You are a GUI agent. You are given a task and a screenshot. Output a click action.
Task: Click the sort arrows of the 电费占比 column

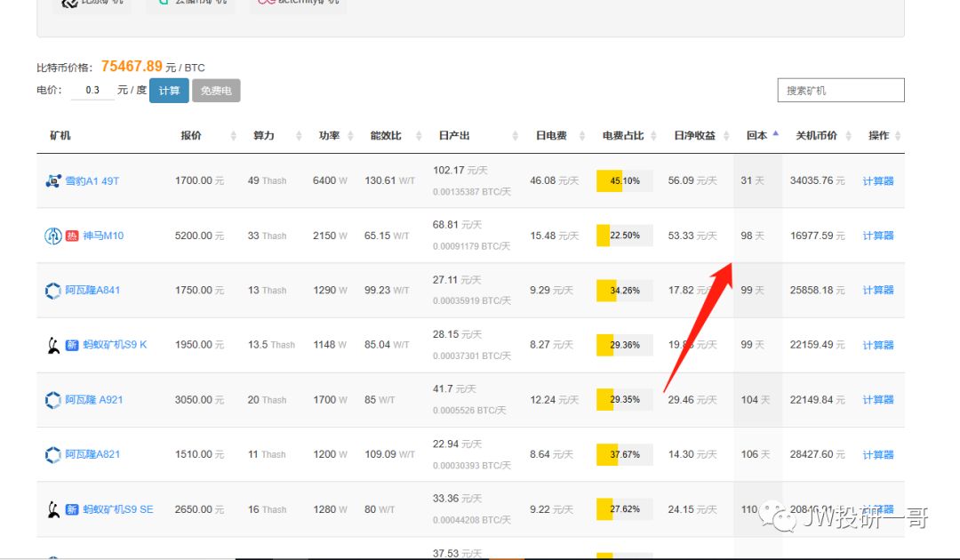click(654, 136)
